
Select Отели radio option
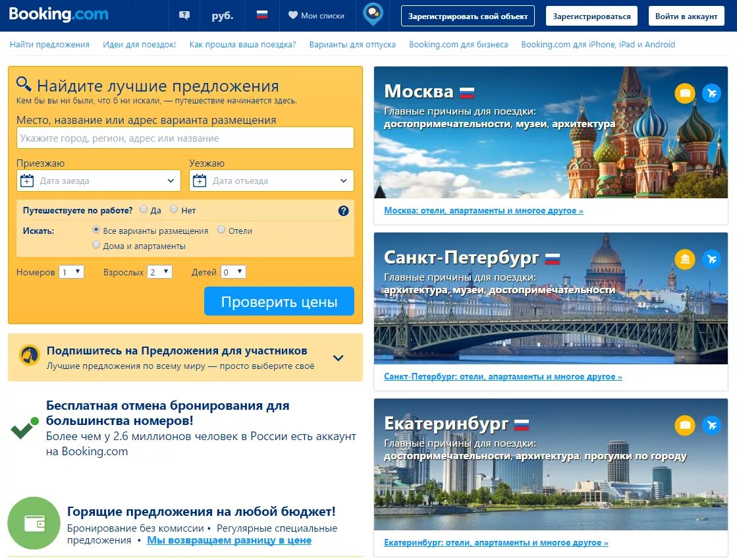click(x=221, y=230)
